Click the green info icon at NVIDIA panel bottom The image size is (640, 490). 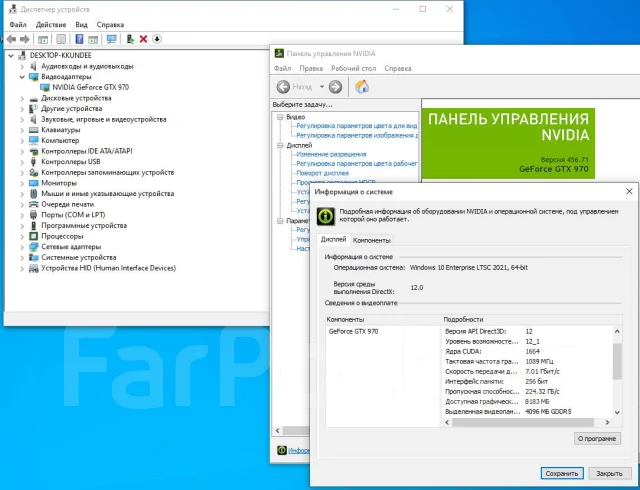tap(282, 450)
